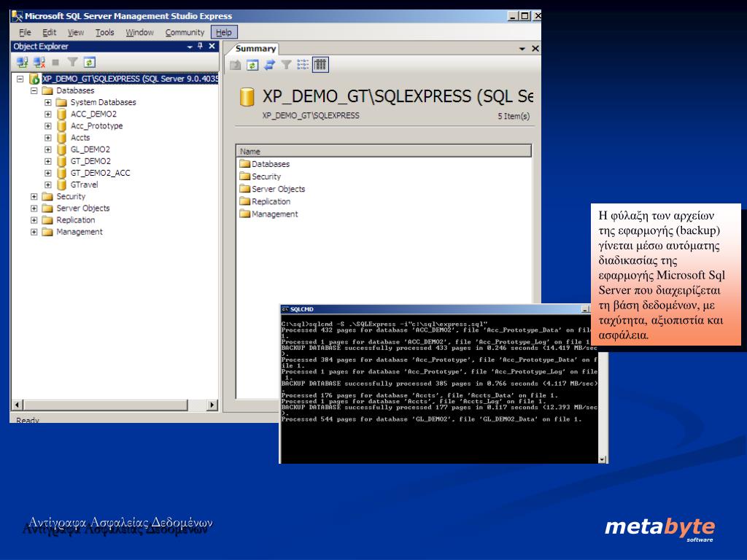
Task: Switch Summary to List view icon
Action: click(303, 65)
